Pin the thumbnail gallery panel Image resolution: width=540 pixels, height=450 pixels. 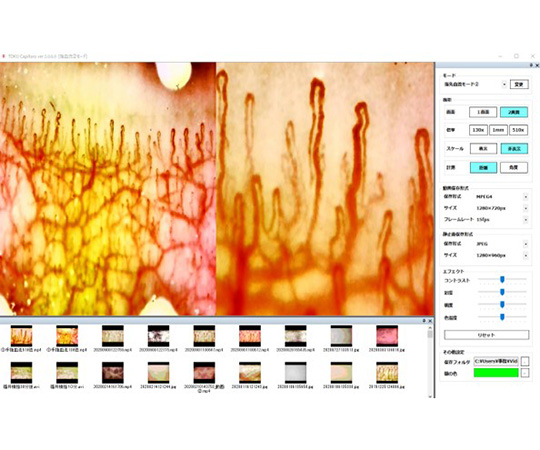click(x=424, y=321)
